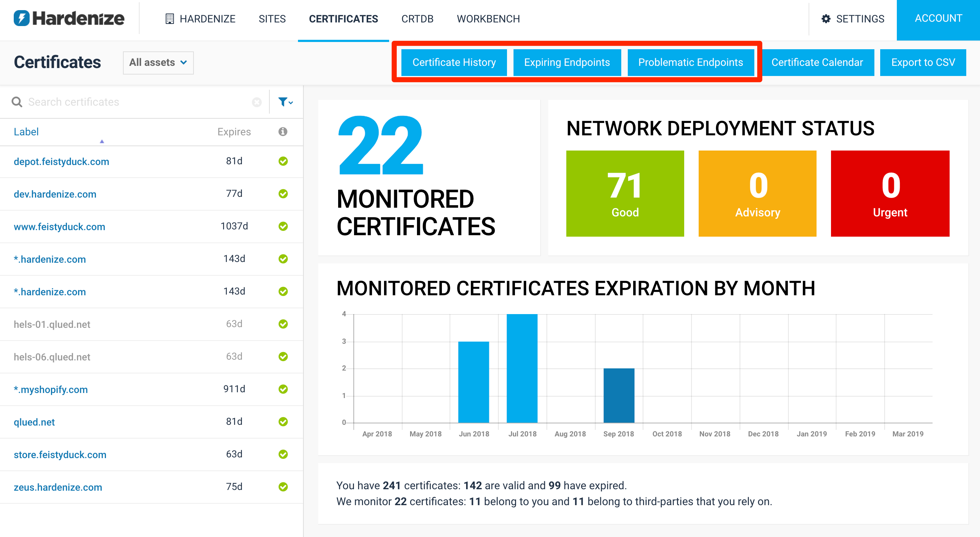Click the Jul 2018 chart bar

522,368
